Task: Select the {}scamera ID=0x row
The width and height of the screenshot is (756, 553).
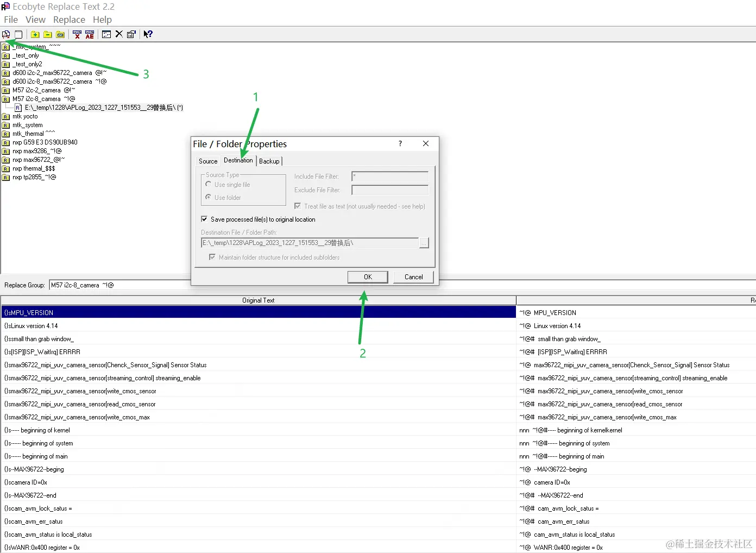Action: [x=259, y=482]
